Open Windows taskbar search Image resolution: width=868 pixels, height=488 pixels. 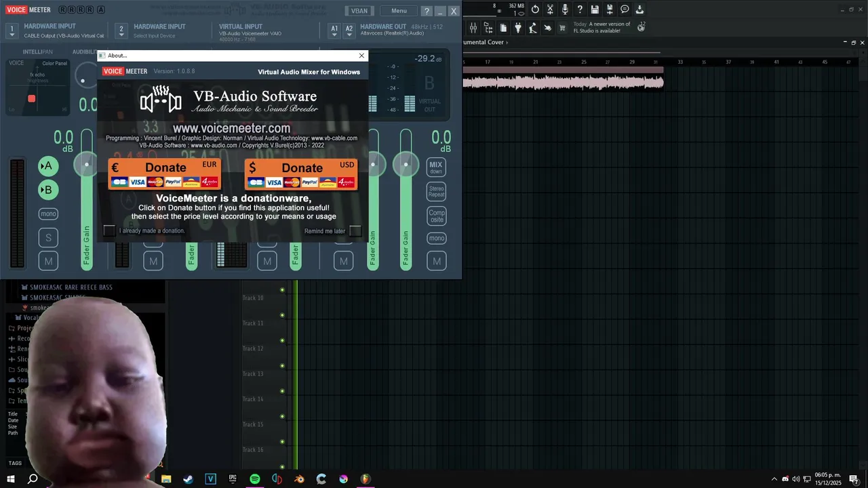tap(33, 479)
